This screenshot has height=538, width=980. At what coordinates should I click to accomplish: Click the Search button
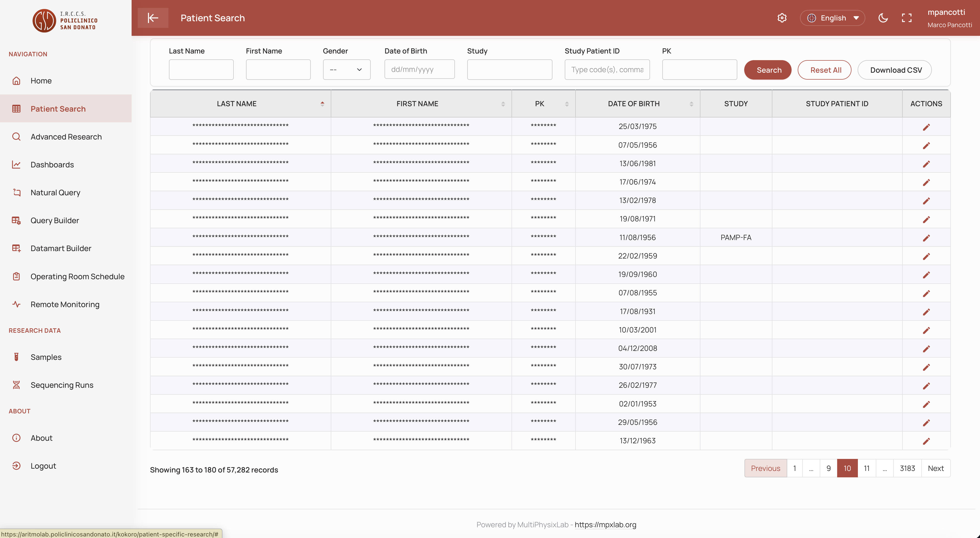coord(768,70)
